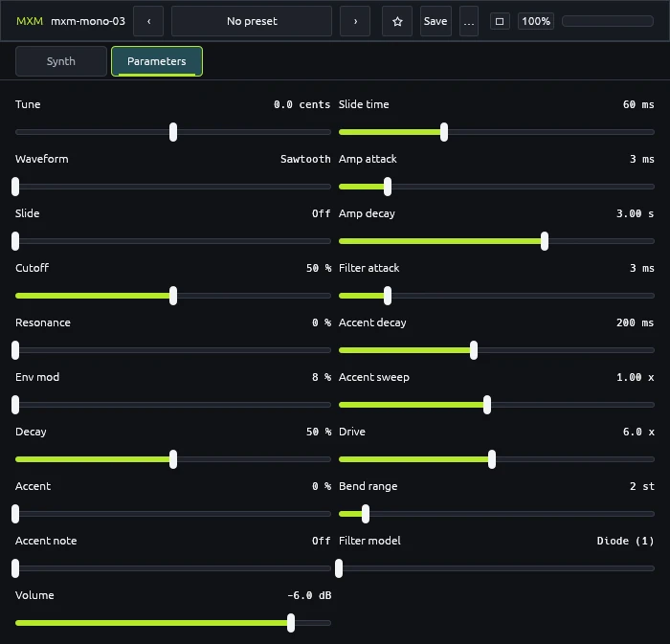Screen dimensions: 670x644
Task: Click the 60 ms Slide time value
Action: point(638,104)
